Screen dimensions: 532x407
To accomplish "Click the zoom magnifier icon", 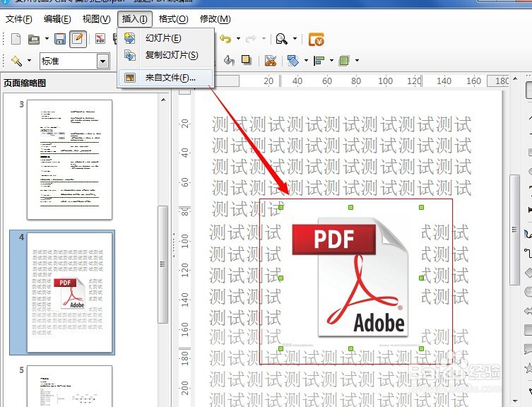I will coord(282,39).
